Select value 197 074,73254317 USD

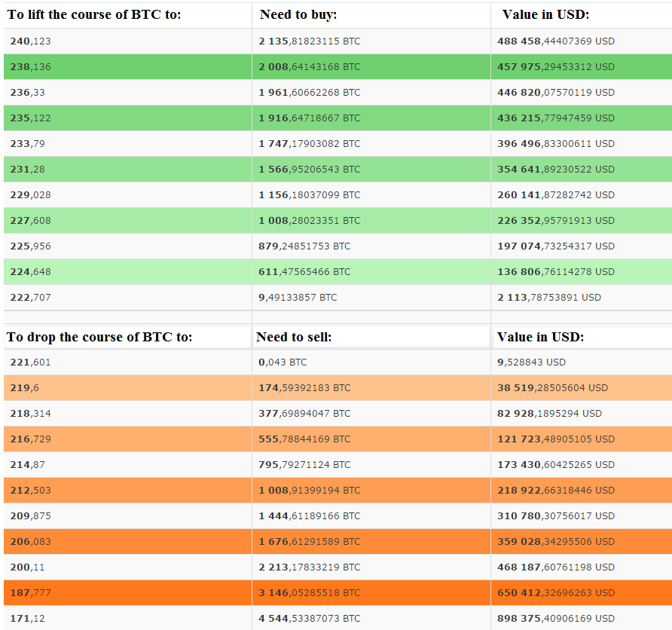(x=556, y=246)
